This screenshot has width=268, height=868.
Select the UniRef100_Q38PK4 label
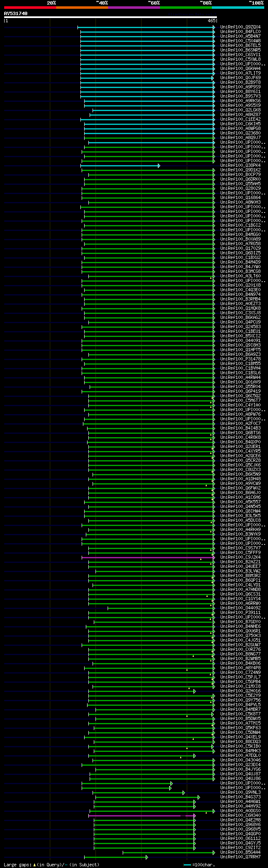click(240, 166)
